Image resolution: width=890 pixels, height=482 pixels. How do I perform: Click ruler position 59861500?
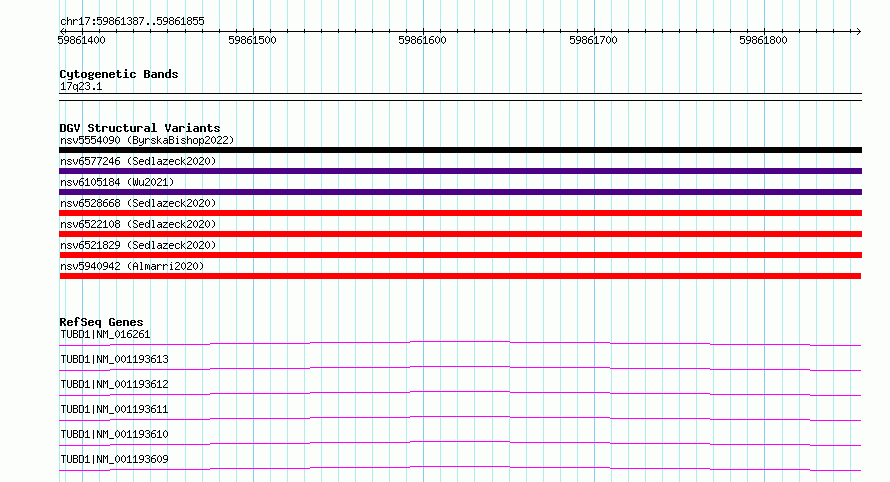pos(252,40)
